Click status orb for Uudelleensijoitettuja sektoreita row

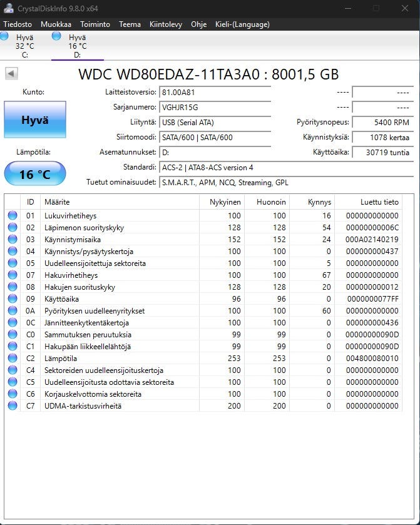13,263
